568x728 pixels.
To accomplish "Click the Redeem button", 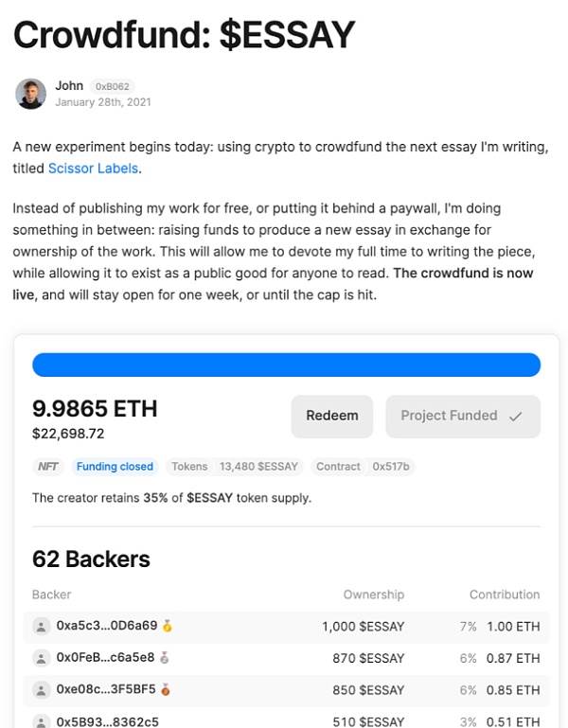I will 332,416.
